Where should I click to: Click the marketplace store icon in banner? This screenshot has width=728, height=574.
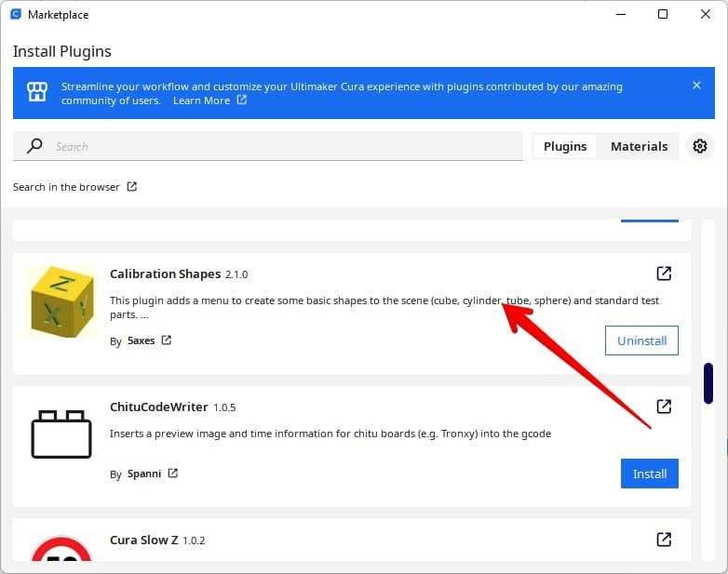(36, 92)
